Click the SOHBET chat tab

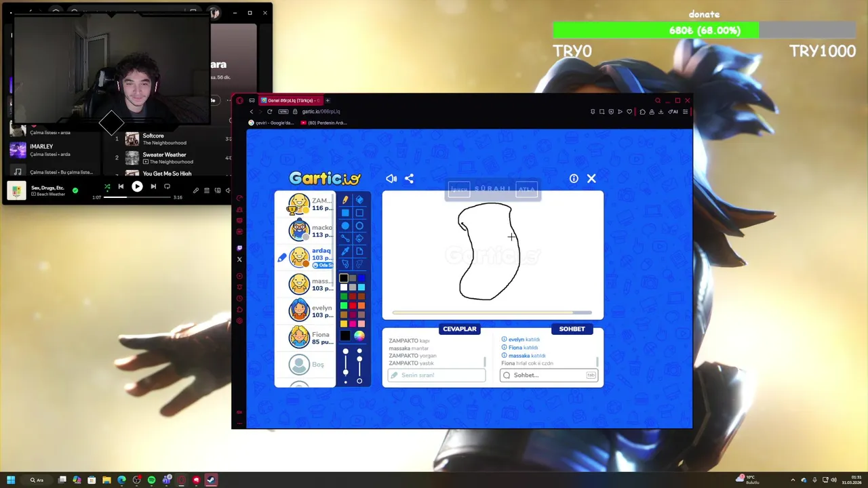572,329
